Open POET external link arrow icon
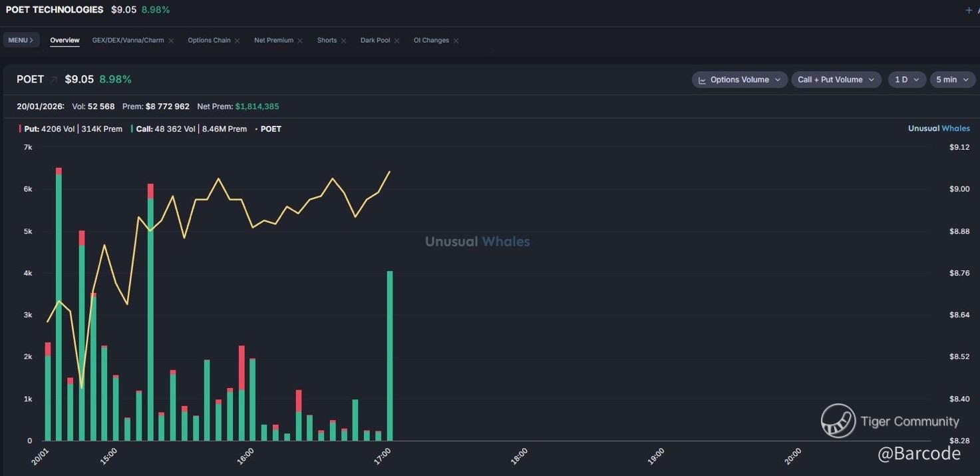 [x=54, y=80]
